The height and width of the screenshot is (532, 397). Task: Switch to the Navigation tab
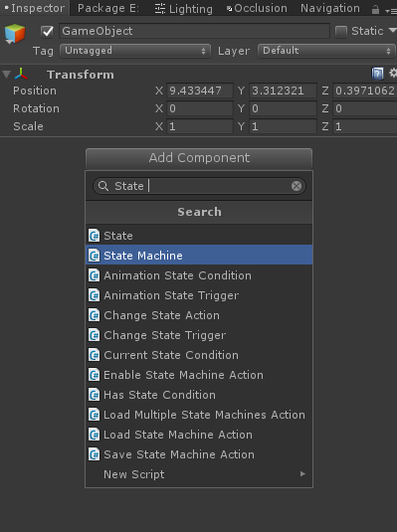pyautogui.click(x=329, y=8)
